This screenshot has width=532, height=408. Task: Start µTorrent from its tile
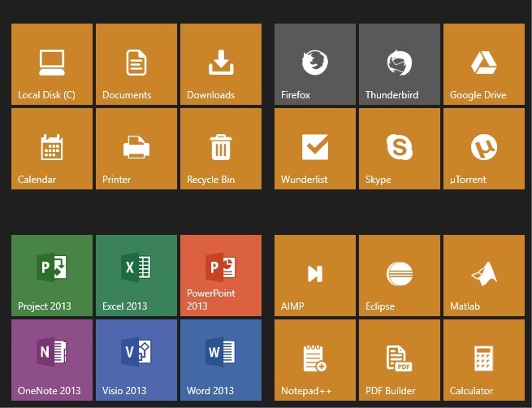point(484,149)
